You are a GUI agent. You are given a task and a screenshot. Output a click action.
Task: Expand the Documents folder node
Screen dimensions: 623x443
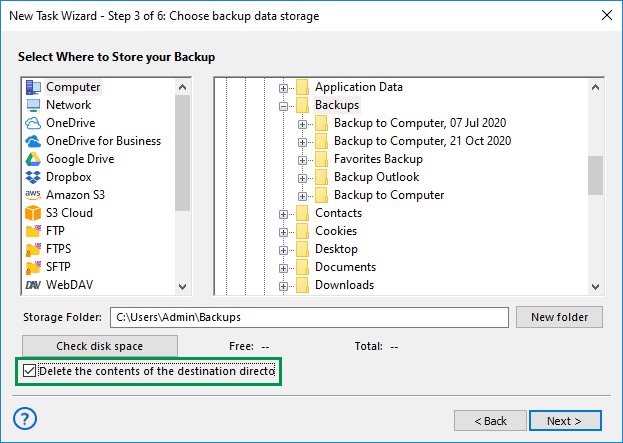pyautogui.click(x=284, y=267)
